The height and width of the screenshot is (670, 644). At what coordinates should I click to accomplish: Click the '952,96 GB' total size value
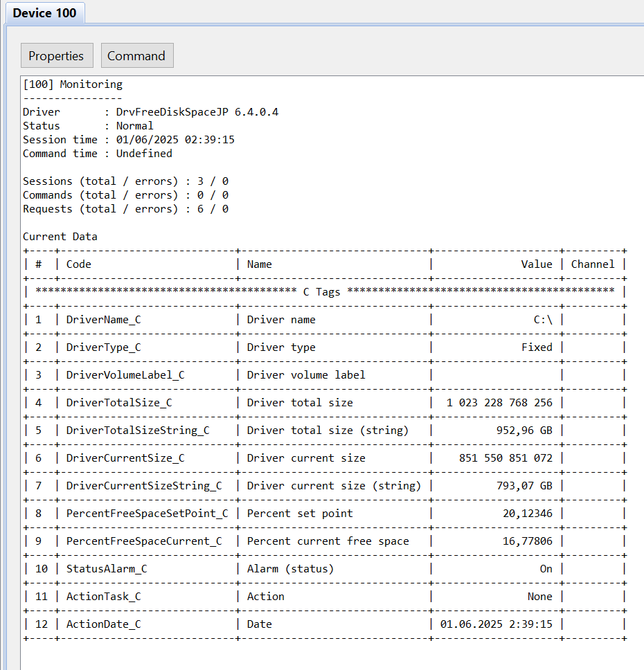point(524,431)
